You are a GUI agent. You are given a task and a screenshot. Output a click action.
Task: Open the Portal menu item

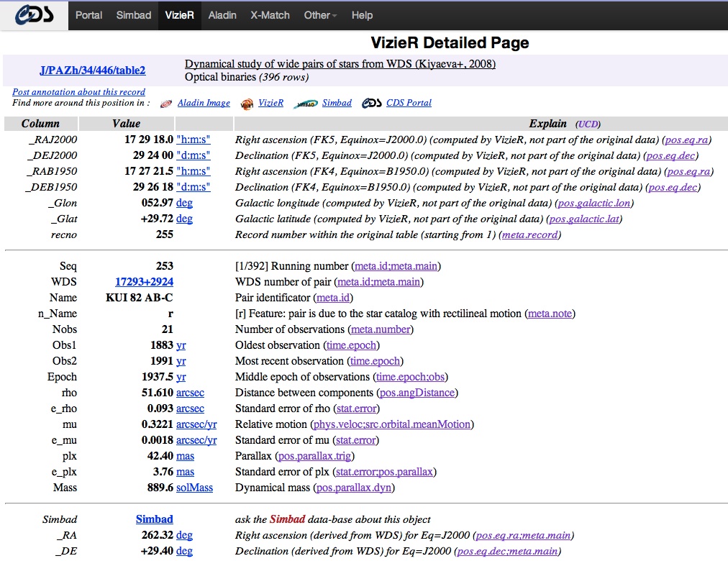[88, 15]
